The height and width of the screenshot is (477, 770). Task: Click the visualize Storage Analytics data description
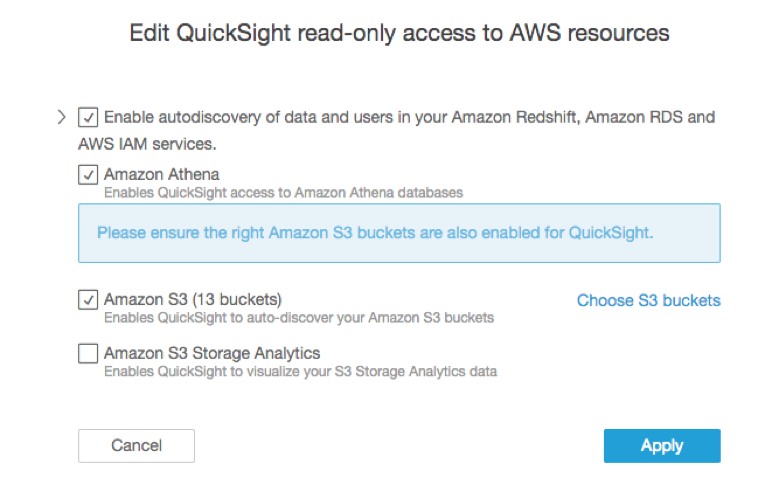point(300,371)
